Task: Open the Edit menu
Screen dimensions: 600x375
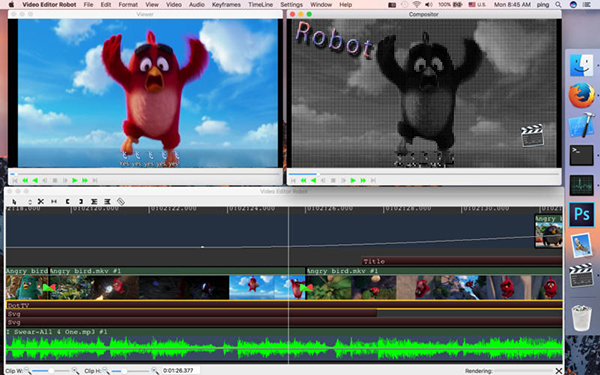Action: 106,5
